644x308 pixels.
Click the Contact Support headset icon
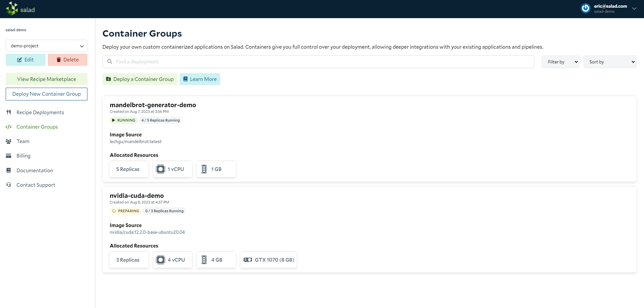[9, 185]
